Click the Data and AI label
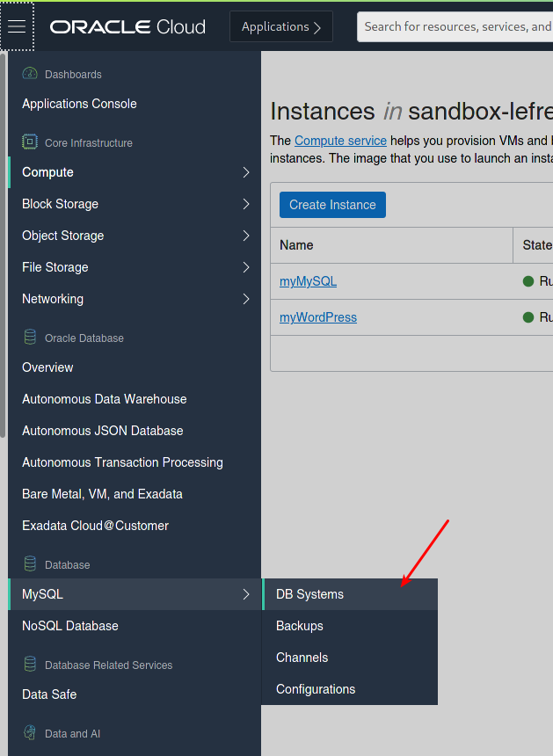553x756 pixels. [x=72, y=733]
